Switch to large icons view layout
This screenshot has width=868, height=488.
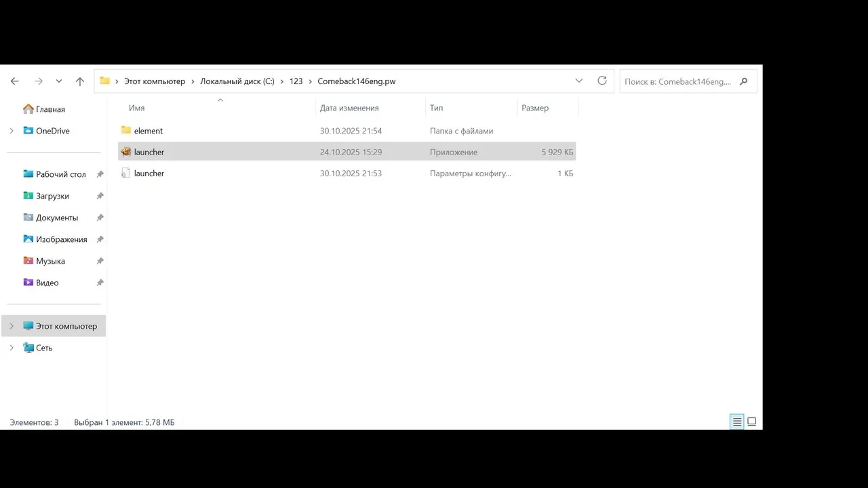tap(751, 422)
